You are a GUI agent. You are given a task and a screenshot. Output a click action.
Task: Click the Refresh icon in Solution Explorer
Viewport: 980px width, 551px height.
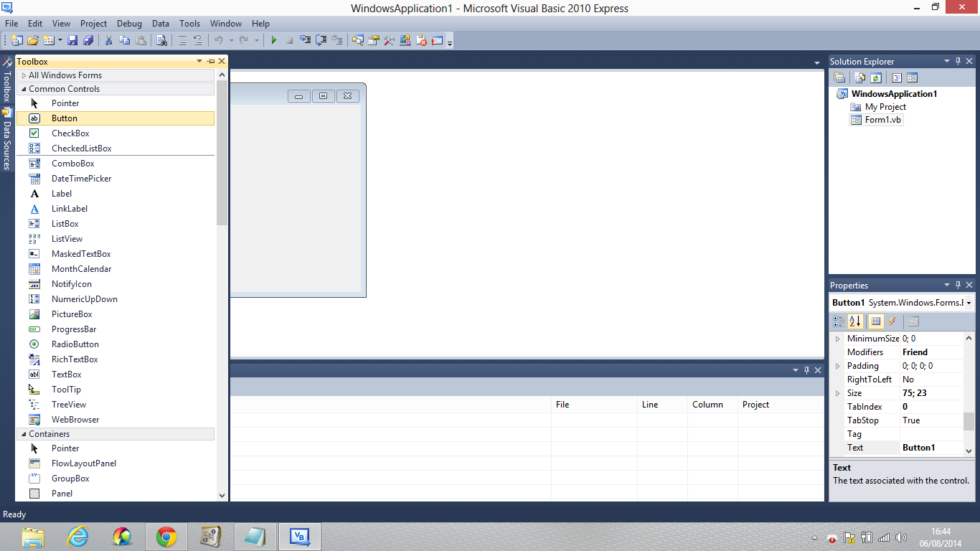(x=875, y=77)
